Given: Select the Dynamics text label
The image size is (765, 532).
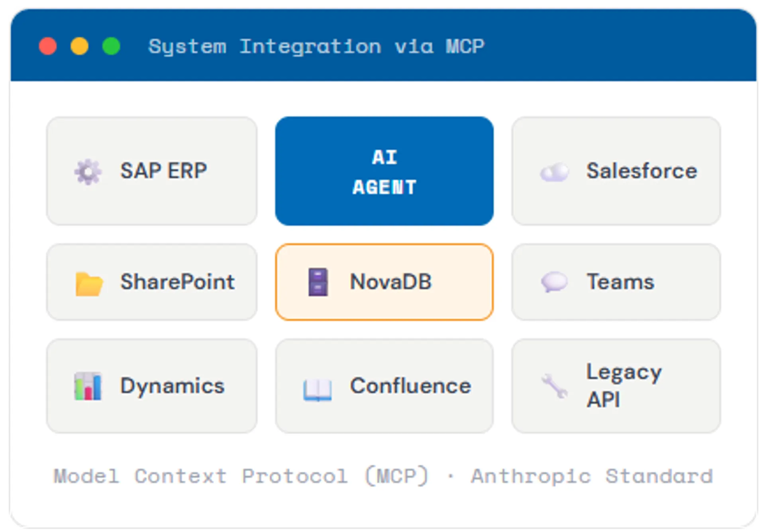Looking at the screenshot, I should click(173, 386).
